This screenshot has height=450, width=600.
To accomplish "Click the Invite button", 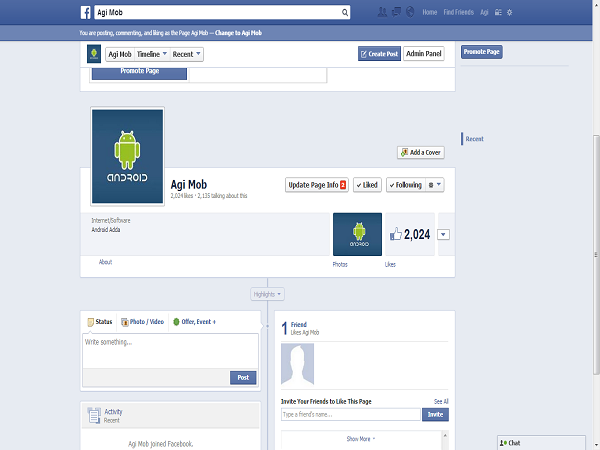I will click(x=435, y=414).
